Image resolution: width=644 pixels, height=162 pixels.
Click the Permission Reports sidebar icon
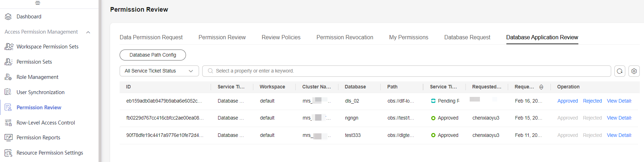pos(8,138)
